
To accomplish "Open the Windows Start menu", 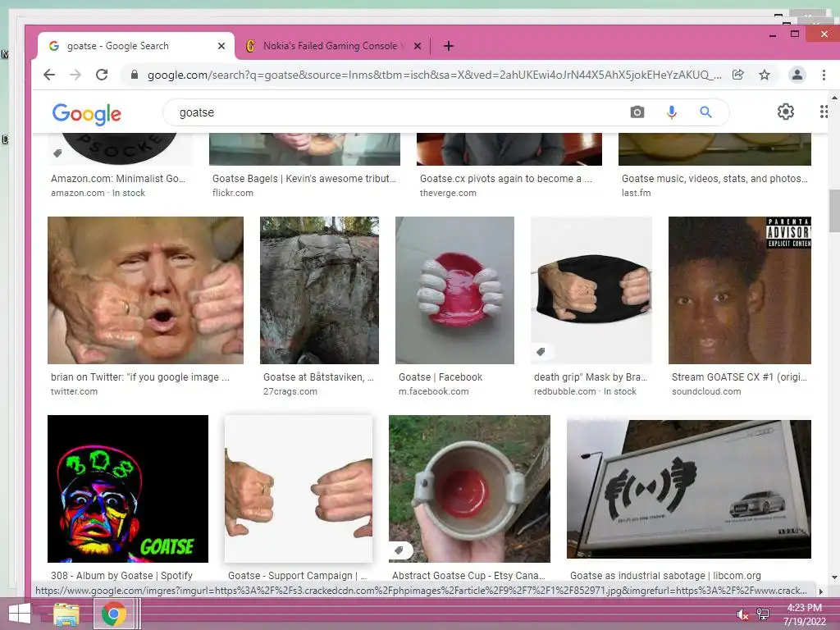I will 20,614.
